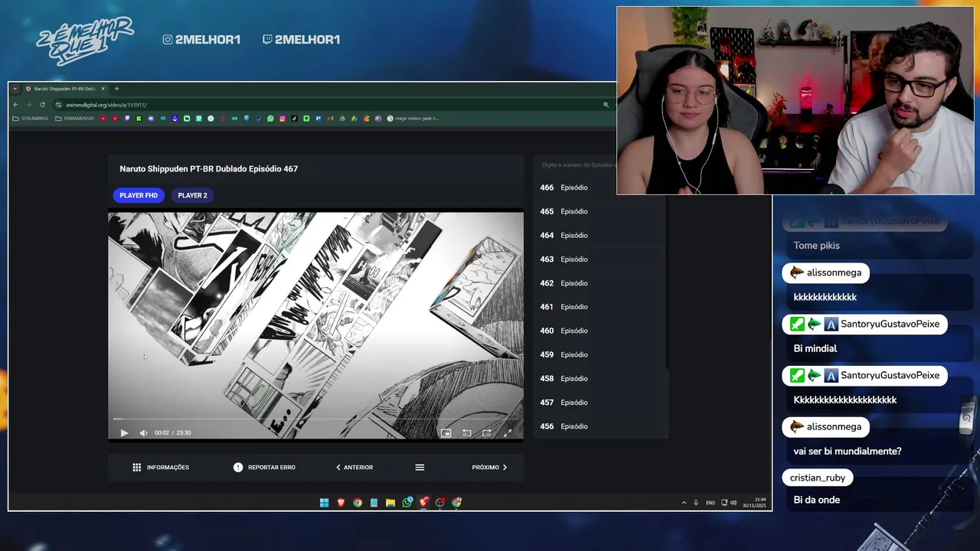Open Episódio 460

pyautogui.click(x=599, y=331)
